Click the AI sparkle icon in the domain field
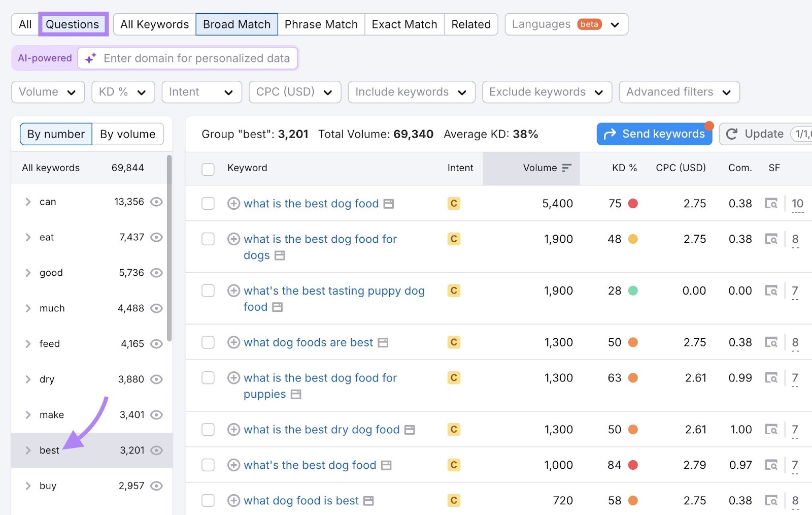Screen dimensions: 812x515 coord(90,58)
